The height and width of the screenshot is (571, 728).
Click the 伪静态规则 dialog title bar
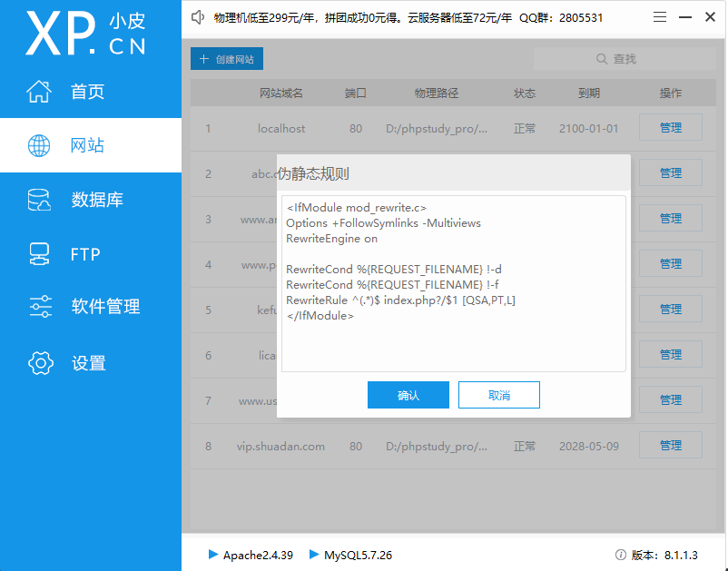[x=454, y=173]
